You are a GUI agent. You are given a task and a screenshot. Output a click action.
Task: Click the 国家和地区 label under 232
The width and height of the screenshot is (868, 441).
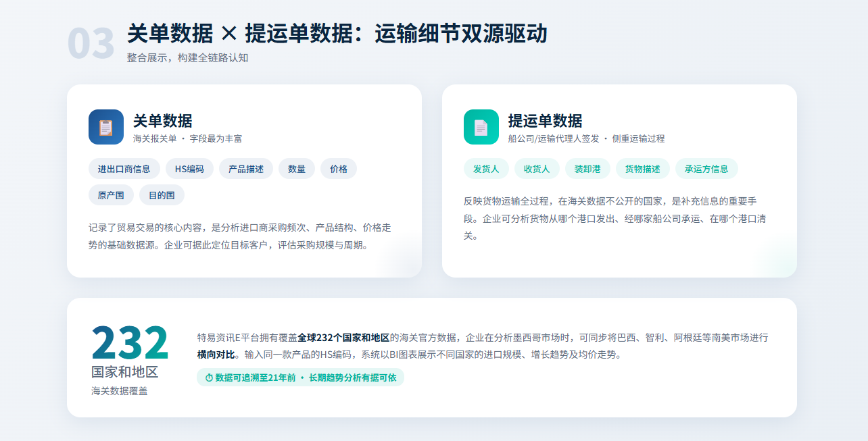[124, 372]
